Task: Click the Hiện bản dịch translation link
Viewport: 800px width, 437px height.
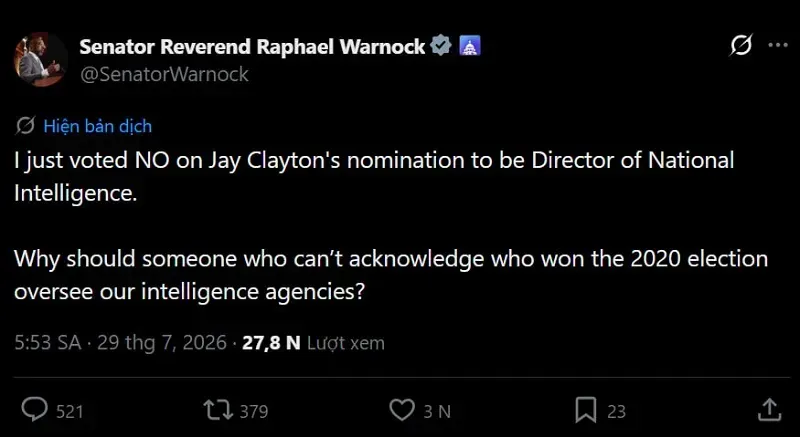Action: [x=98, y=126]
